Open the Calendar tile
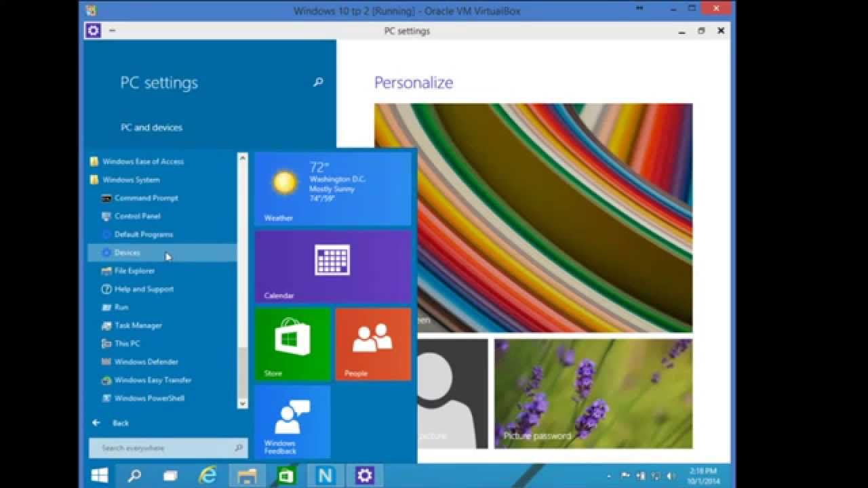The height and width of the screenshot is (488, 868). pos(333,266)
